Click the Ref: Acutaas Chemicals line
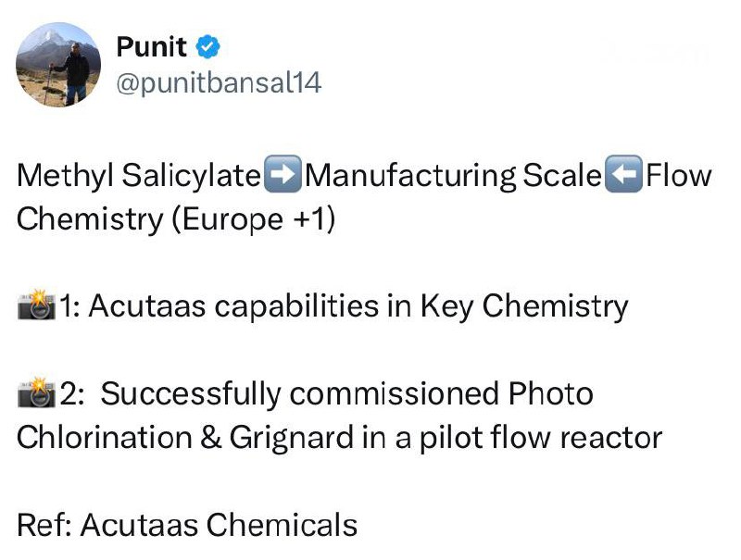Viewport: 741px width, 560px height. coord(187,525)
